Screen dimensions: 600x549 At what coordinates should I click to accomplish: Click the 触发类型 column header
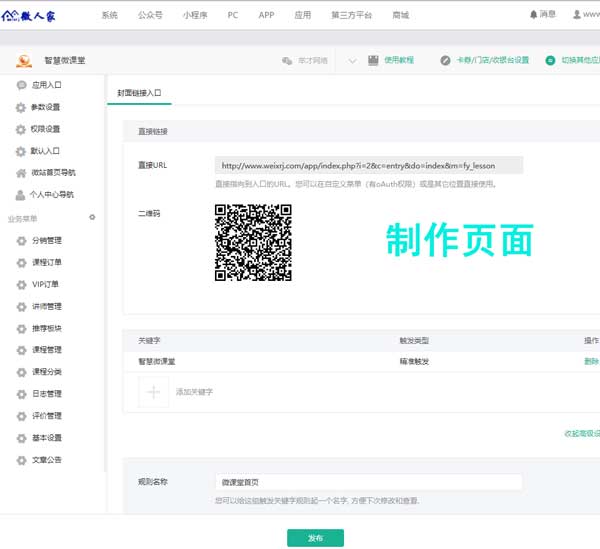pyautogui.click(x=414, y=340)
